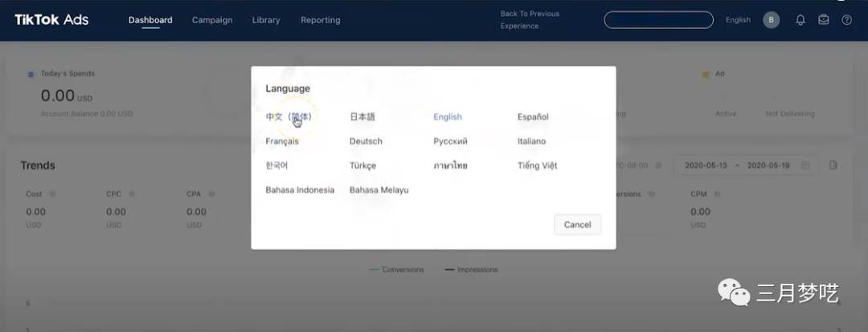Viewport: 868px width, 332px height.
Task: Choose Español from the language list
Action: 533,117
